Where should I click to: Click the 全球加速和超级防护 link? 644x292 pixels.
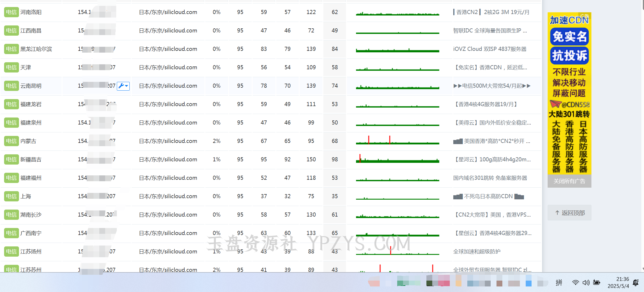click(477, 252)
